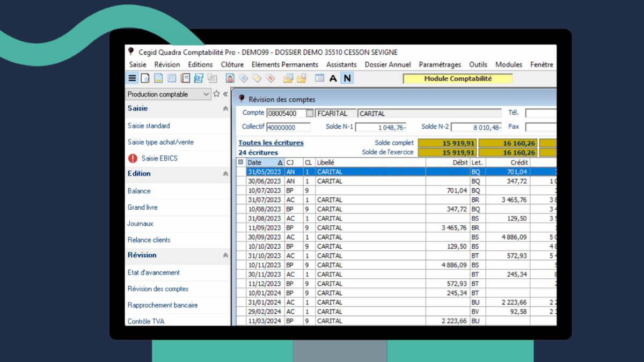644x362 pixels.
Task: Open the Paramétrages menu
Action: click(x=440, y=64)
